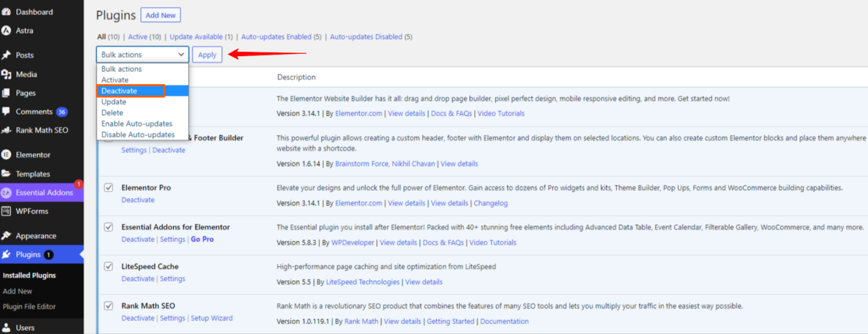Click the Description column header

click(296, 77)
